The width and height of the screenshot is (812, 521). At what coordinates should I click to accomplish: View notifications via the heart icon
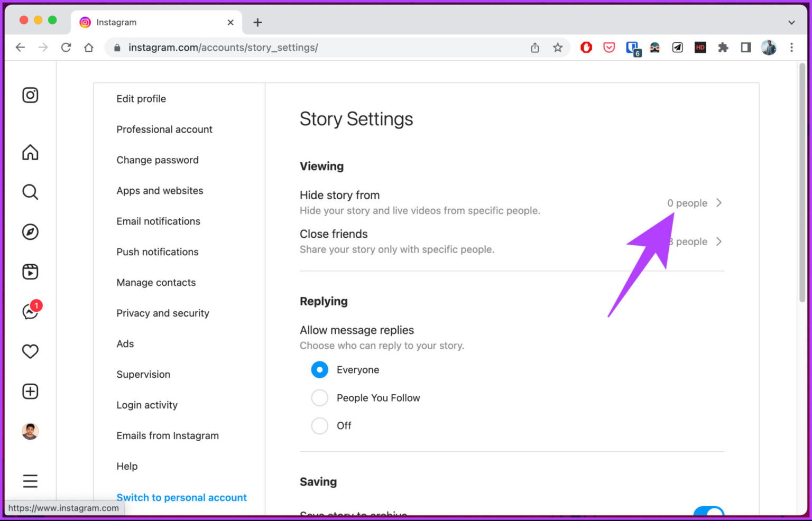pos(30,351)
